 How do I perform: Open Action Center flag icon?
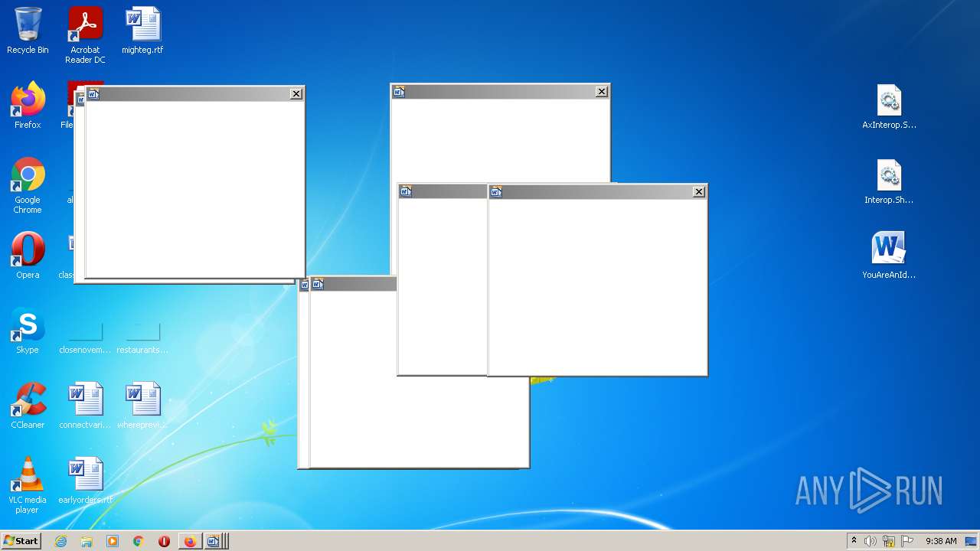(x=908, y=541)
